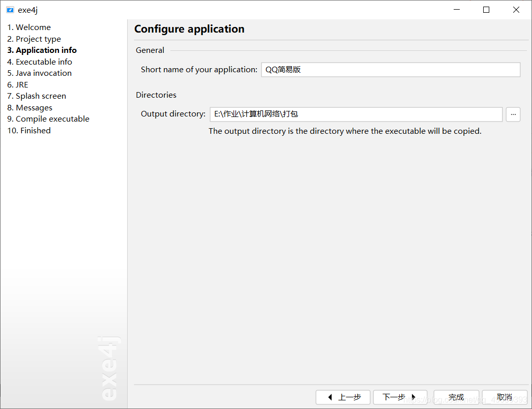The height and width of the screenshot is (409, 532).
Task: Click the 'Short name of your application:' label
Action: pos(199,70)
